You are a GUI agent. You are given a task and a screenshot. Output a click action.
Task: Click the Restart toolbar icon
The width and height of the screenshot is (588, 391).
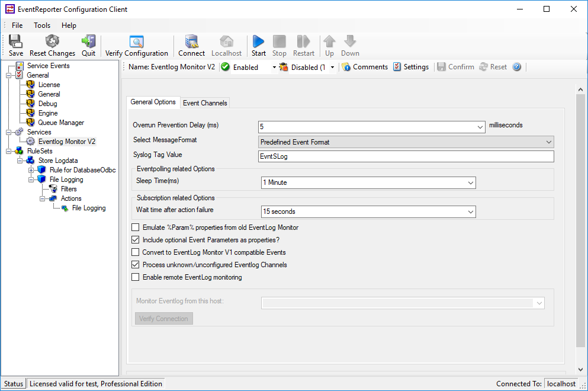point(303,46)
